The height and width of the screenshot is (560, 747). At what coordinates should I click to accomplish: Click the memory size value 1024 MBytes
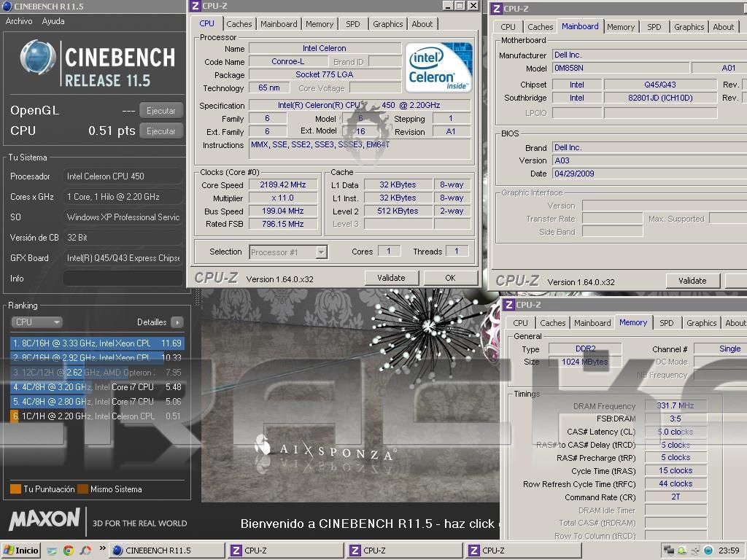(585, 362)
